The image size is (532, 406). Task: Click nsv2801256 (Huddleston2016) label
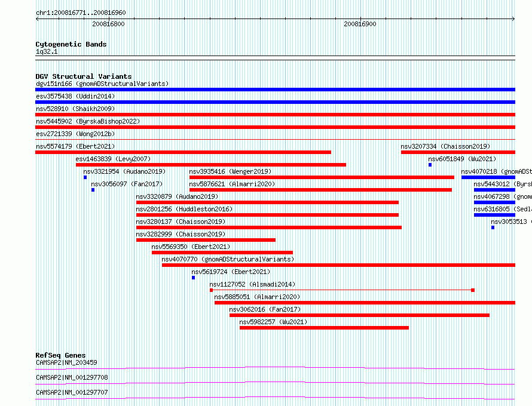[x=184, y=209]
